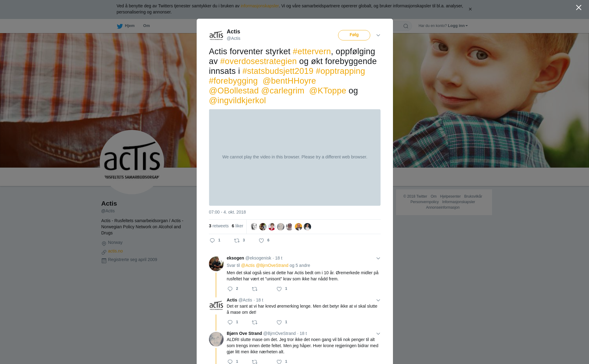
Task: Reply to the Actis 'mase om det' comment
Action: [230, 322]
